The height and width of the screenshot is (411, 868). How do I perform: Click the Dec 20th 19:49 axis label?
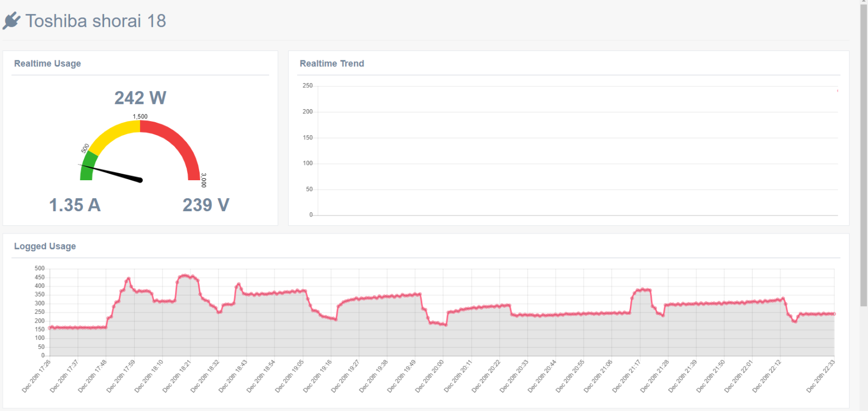click(402, 376)
